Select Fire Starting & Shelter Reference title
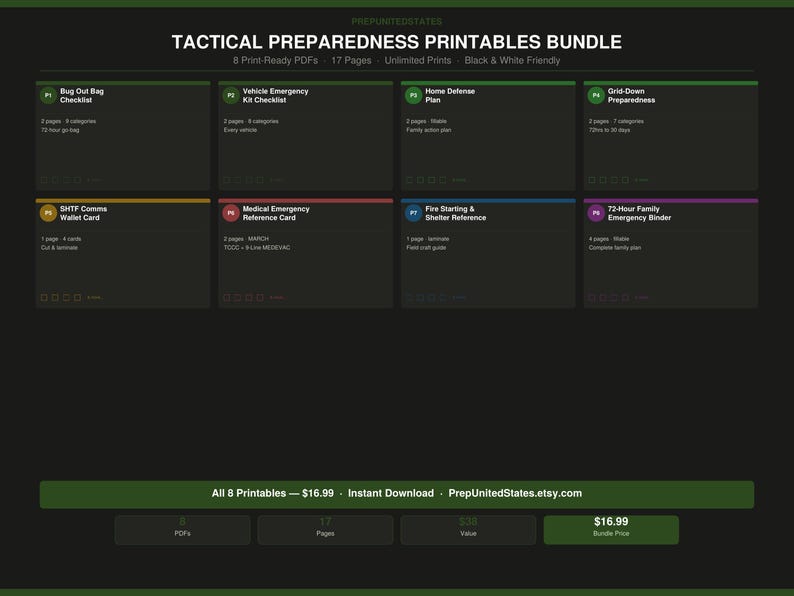 point(456,213)
